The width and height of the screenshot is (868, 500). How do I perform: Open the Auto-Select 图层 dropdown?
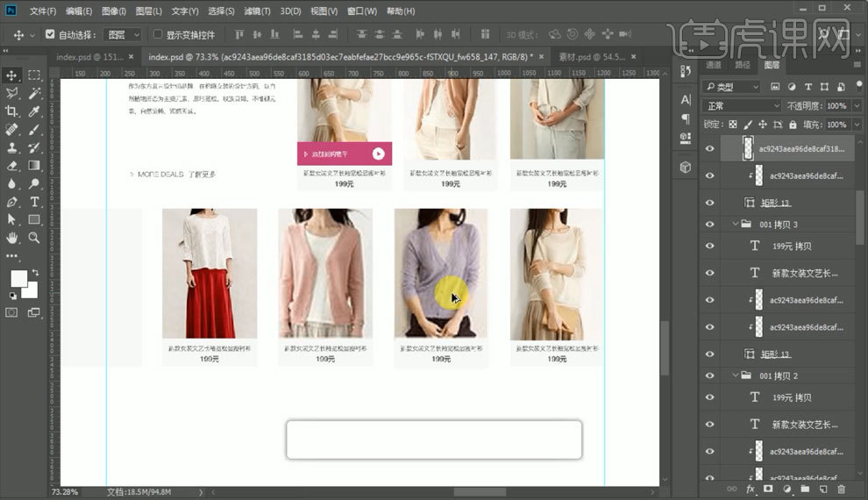click(124, 35)
